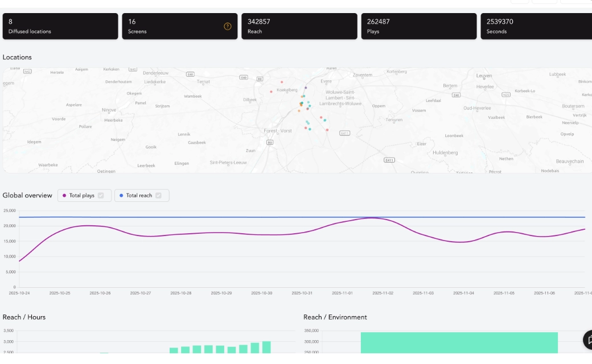Click the purple Total plays legend dot
The image size is (592, 364).
coord(64,196)
